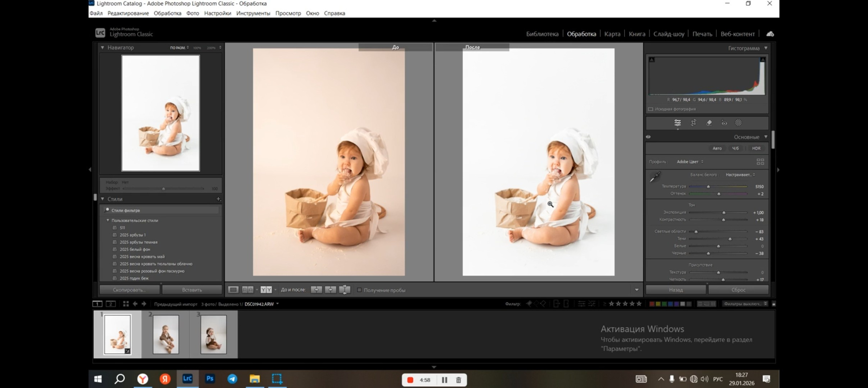
Task: Enable the Получение пробы checkbox
Action: pos(359,290)
